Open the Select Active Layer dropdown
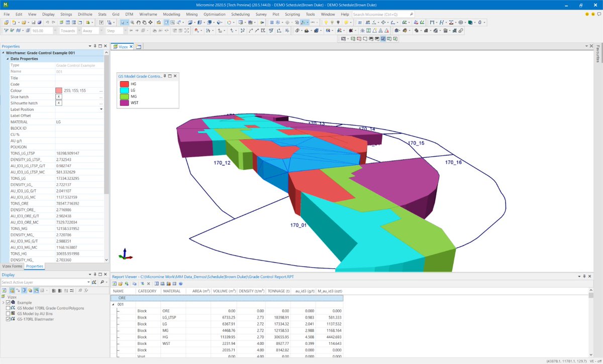The height and width of the screenshot is (364, 603). pos(88,282)
